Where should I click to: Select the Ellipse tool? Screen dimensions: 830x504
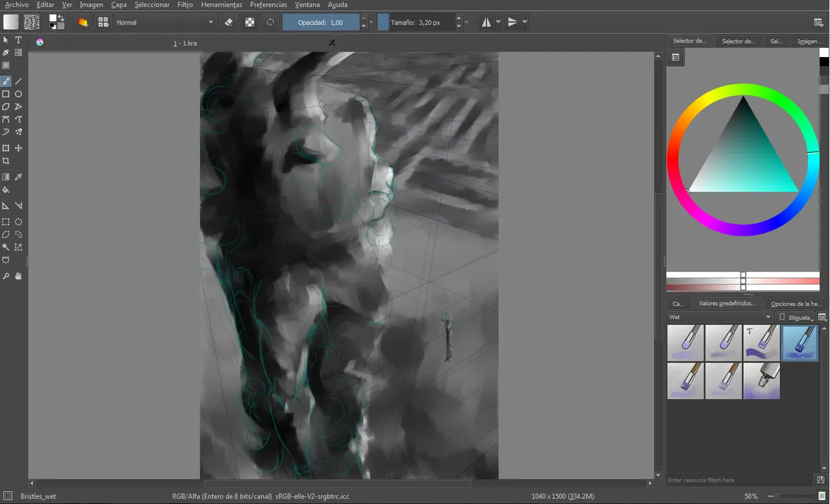click(x=18, y=94)
